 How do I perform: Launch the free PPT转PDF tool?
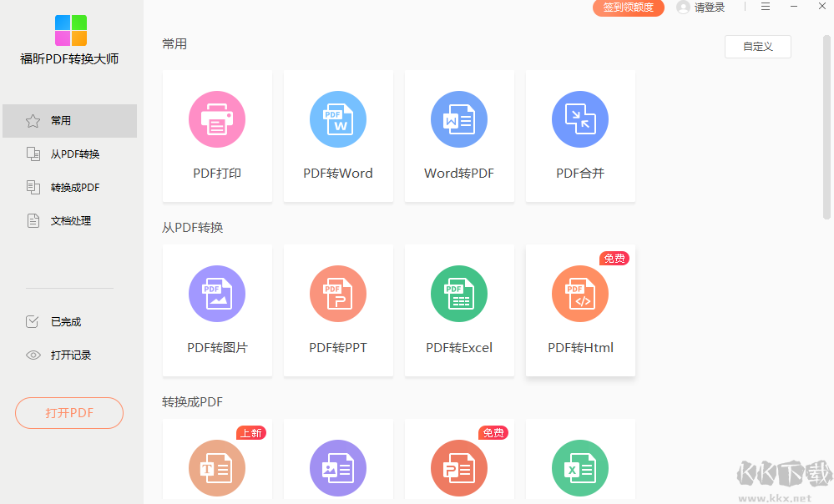click(459, 467)
